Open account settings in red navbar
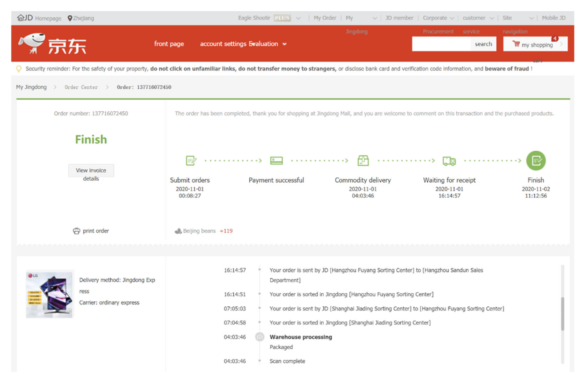Viewport: 588px width, 379px height. coord(223,44)
